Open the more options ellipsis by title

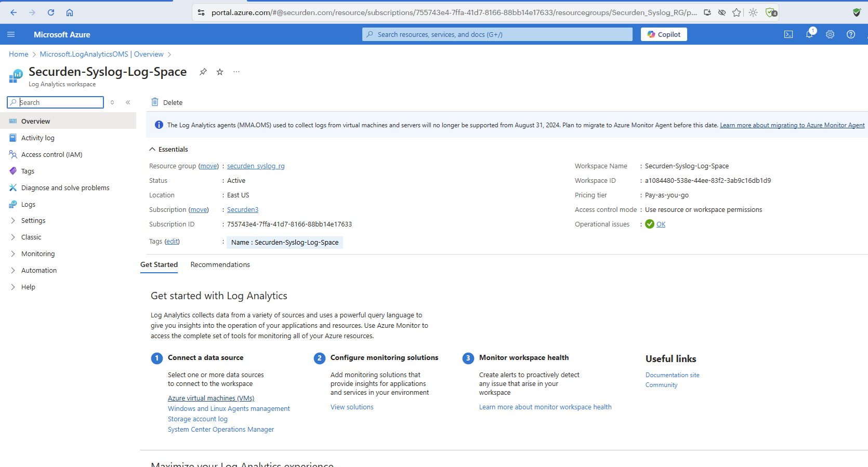pos(236,72)
